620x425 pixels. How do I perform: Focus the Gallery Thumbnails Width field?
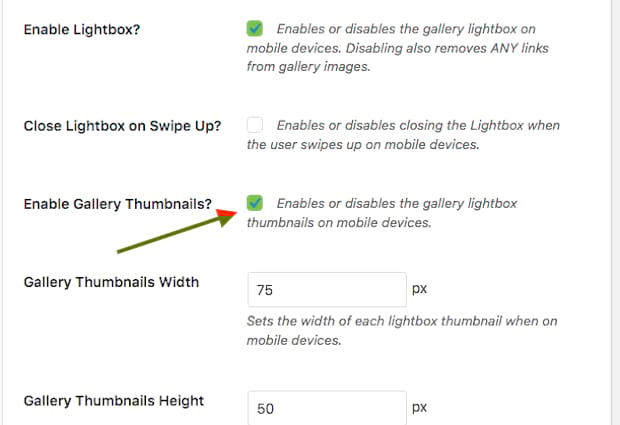(x=326, y=290)
